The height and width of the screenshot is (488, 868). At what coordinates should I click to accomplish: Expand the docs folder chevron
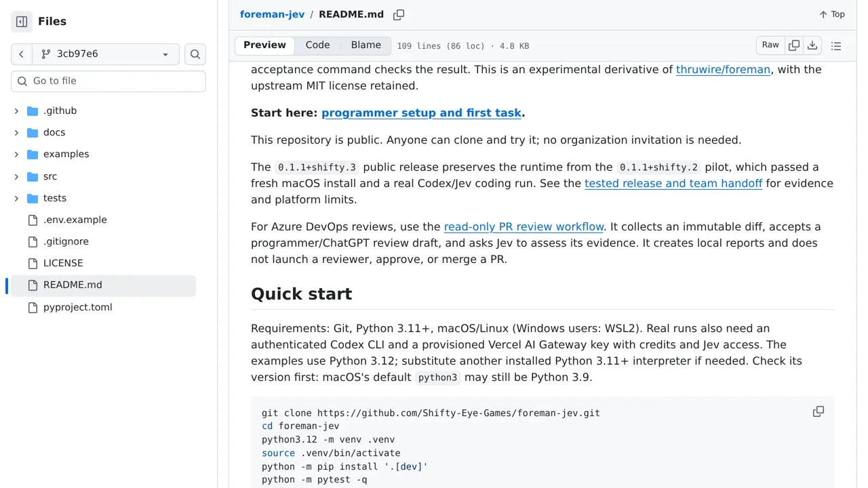click(16, 132)
